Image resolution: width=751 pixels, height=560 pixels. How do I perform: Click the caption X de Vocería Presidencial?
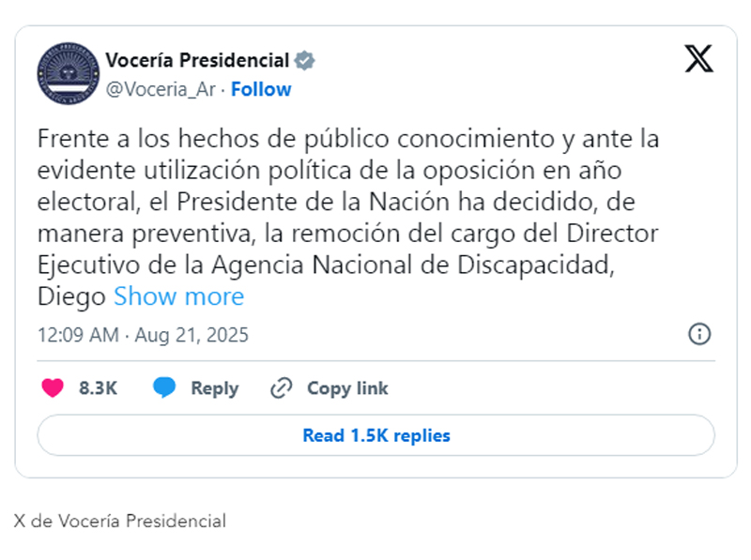point(120,521)
